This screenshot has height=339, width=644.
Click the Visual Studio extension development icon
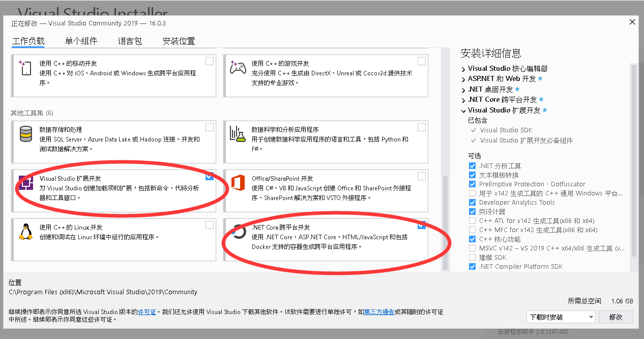pyautogui.click(x=26, y=183)
